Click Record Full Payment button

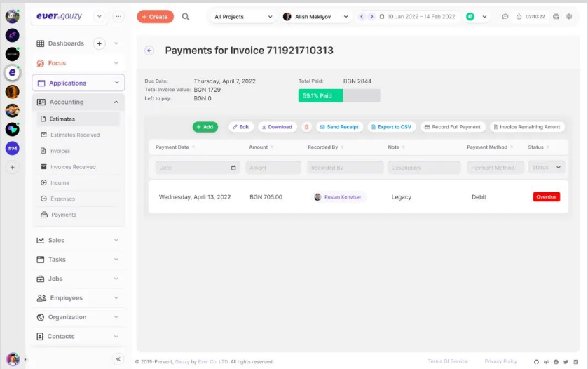pyautogui.click(x=453, y=127)
